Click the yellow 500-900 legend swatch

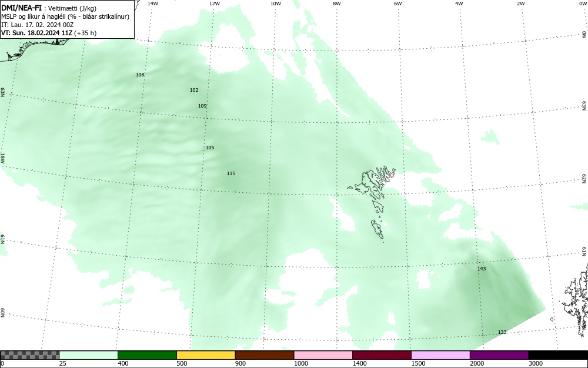click(x=206, y=355)
